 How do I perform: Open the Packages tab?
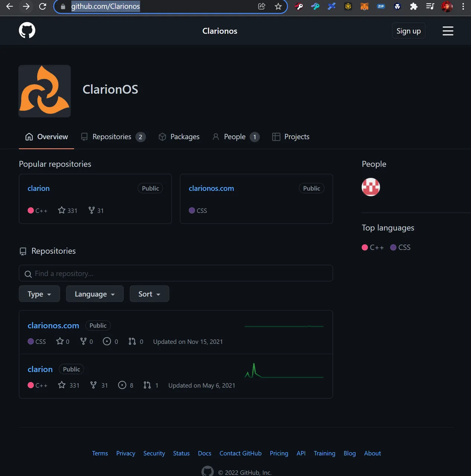point(179,137)
